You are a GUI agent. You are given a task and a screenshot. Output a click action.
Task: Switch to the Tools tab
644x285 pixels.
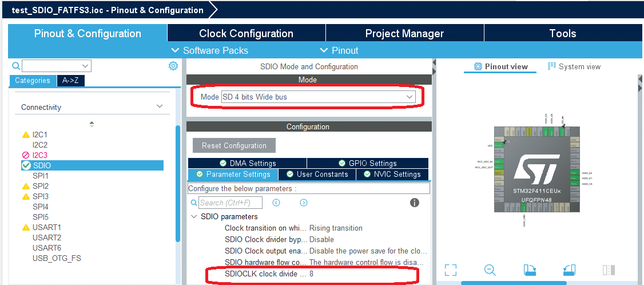coord(563,33)
